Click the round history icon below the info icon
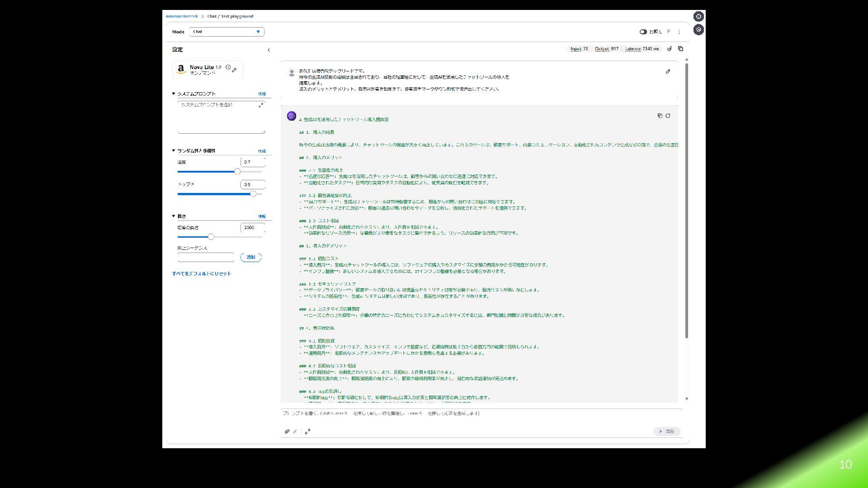The image size is (868, 488). pyautogui.click(x=698, y=30)
